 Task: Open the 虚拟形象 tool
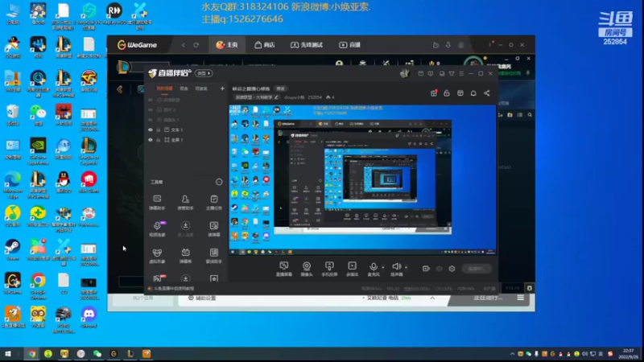(x=157, y=256)
